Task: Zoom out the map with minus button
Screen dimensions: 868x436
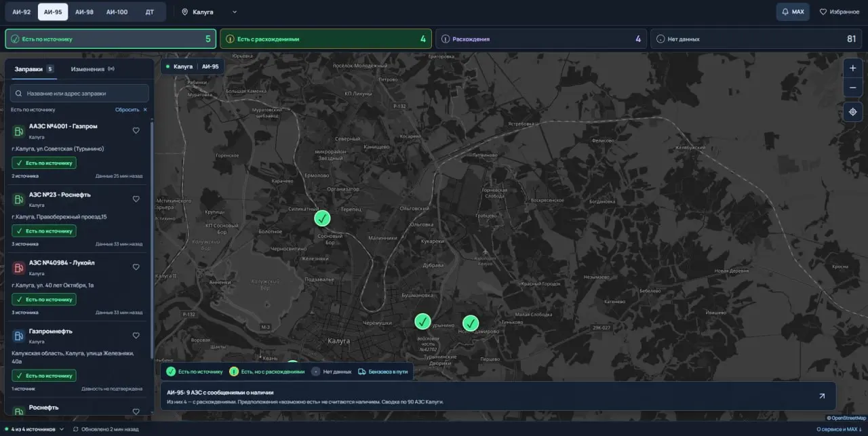Action: (x=853, y=87)
